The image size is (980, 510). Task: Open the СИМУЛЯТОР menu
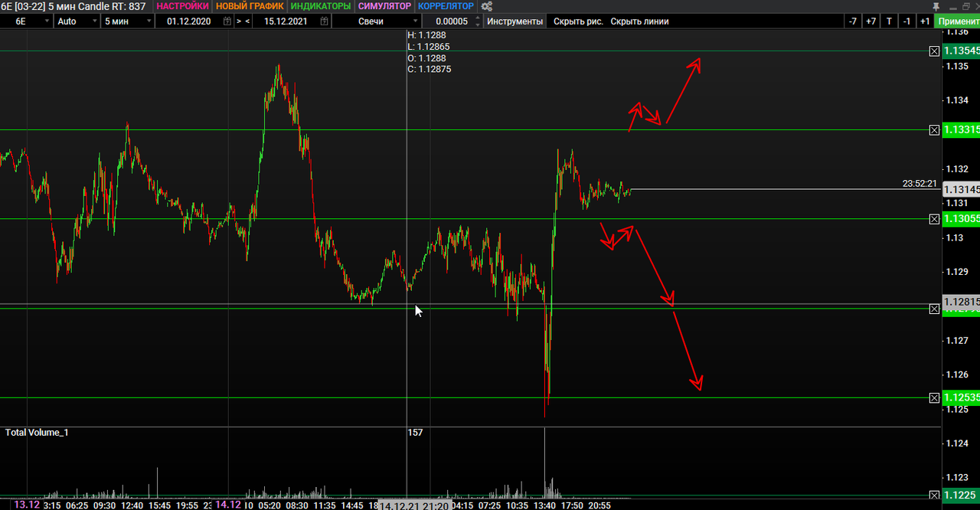tap(384, 6)
